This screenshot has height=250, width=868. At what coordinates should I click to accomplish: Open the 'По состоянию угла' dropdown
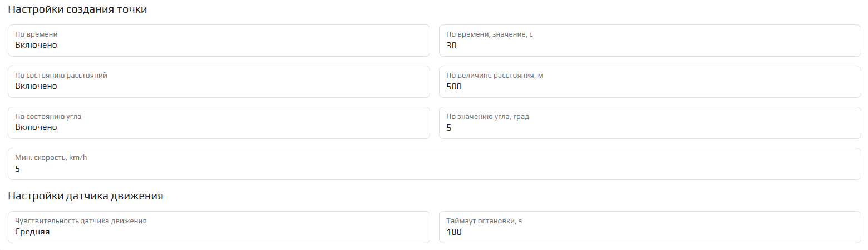pos(219,123)
